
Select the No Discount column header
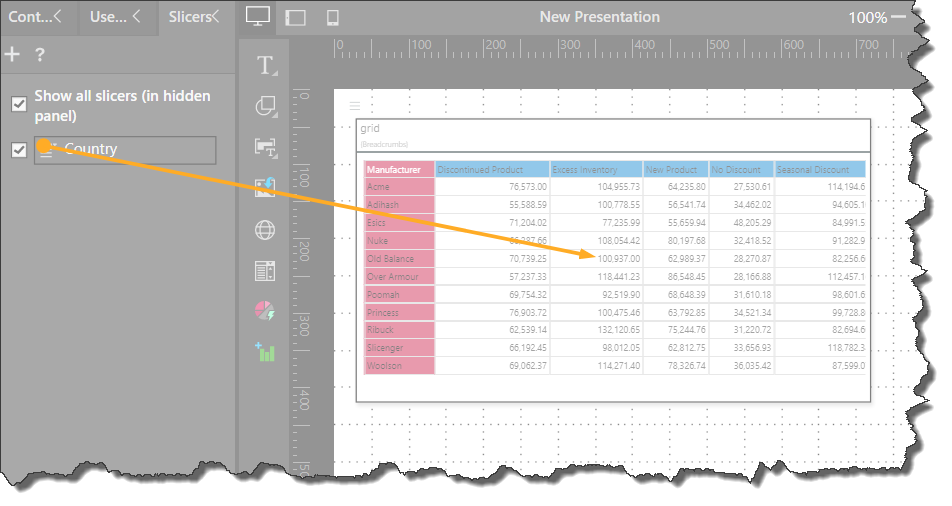(742, 169)
